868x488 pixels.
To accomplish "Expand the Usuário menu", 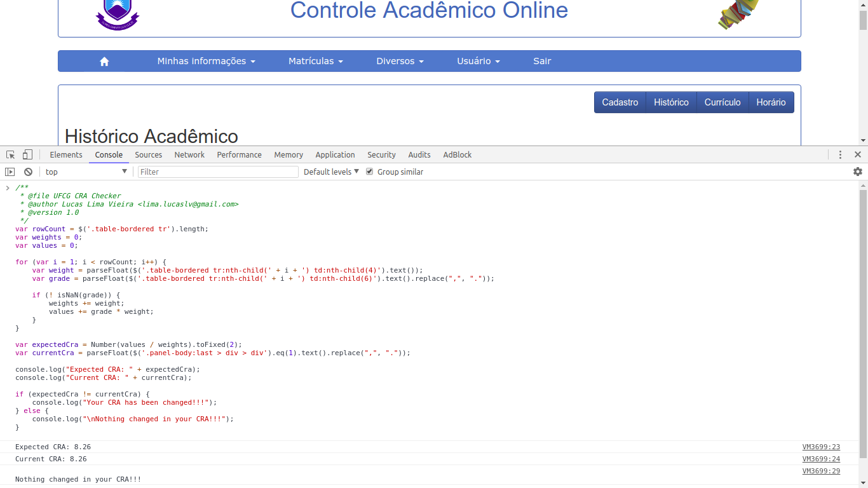I will click(x=478, y=61).
